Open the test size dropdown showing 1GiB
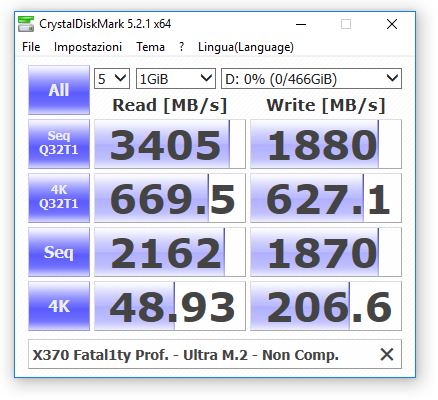This screenshot has height=400, width=438. coord(176,79)
